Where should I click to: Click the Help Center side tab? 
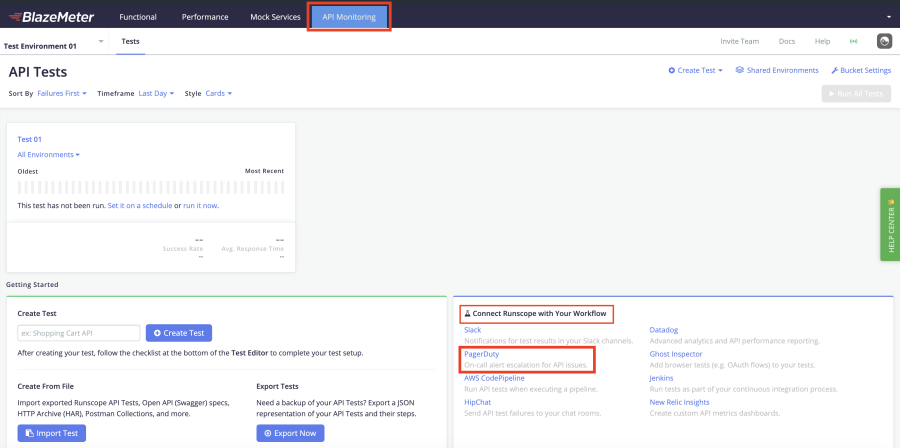890,224
